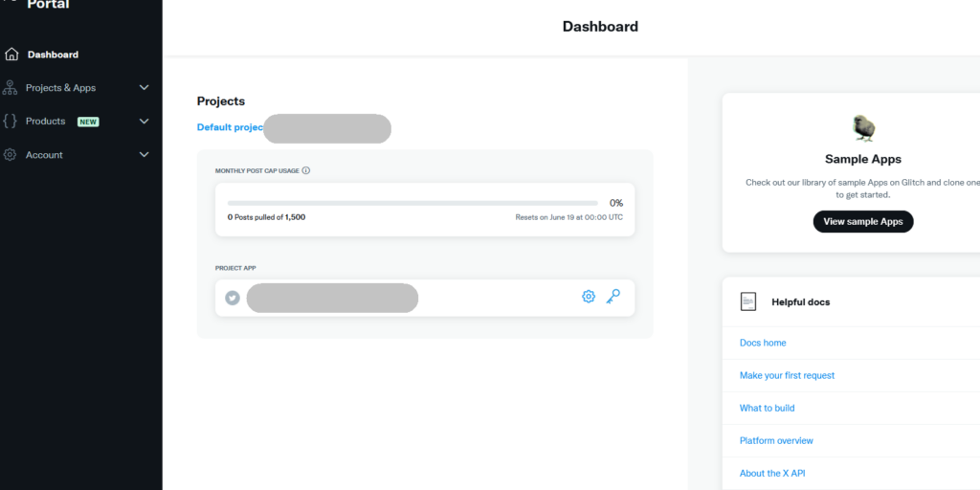
Task: Click the monthly post cap progress bar
Action: [412, 203]
